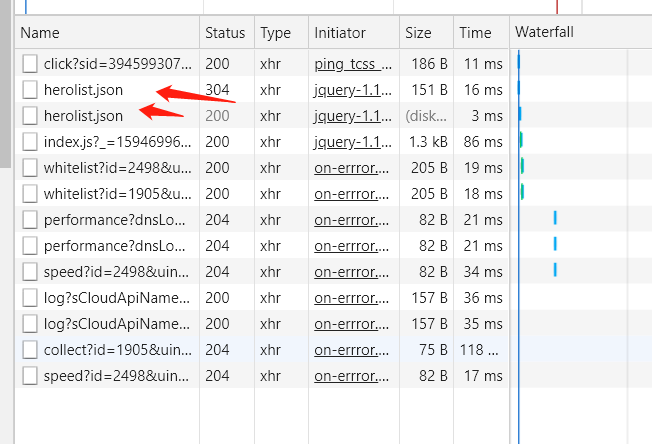Select the click?sid=394599307 request

(x=118, y=64)
